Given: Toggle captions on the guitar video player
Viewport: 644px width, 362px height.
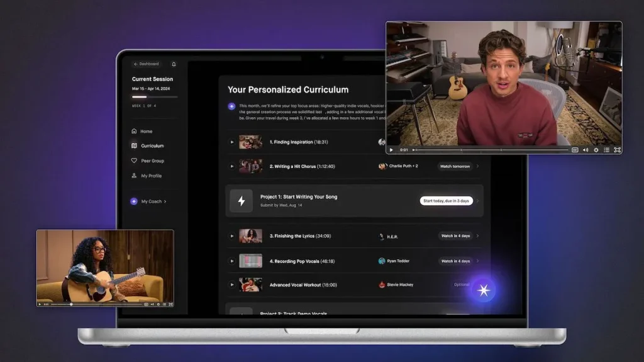Looking at the screenshot, I should coord(146,305).
